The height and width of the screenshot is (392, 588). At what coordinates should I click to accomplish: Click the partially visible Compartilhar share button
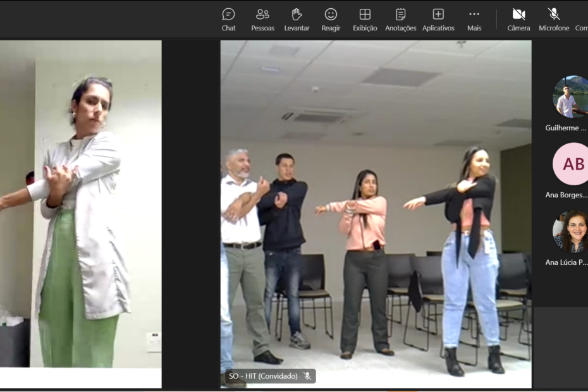(x=582, y=19)
